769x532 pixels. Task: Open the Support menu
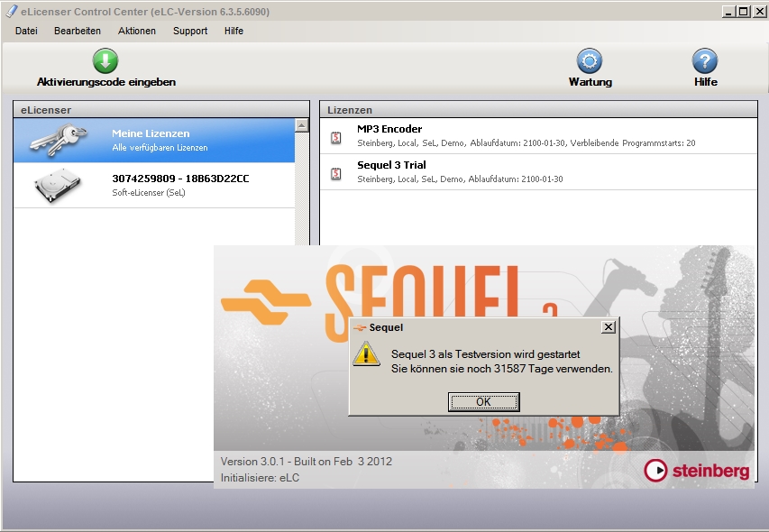click(190, 31)
